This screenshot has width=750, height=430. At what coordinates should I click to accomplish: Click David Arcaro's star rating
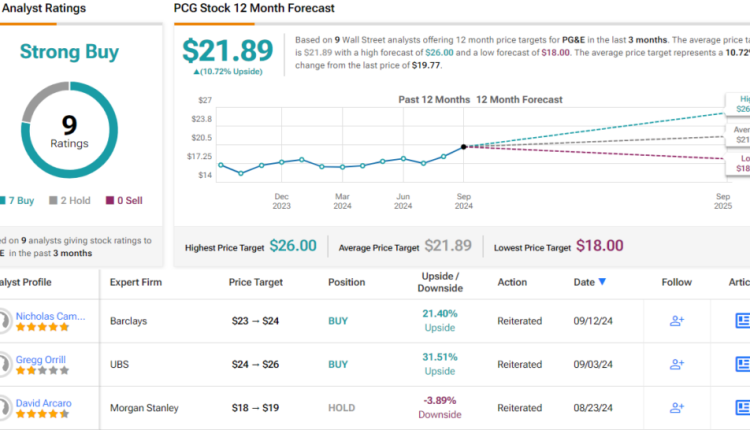42,413
